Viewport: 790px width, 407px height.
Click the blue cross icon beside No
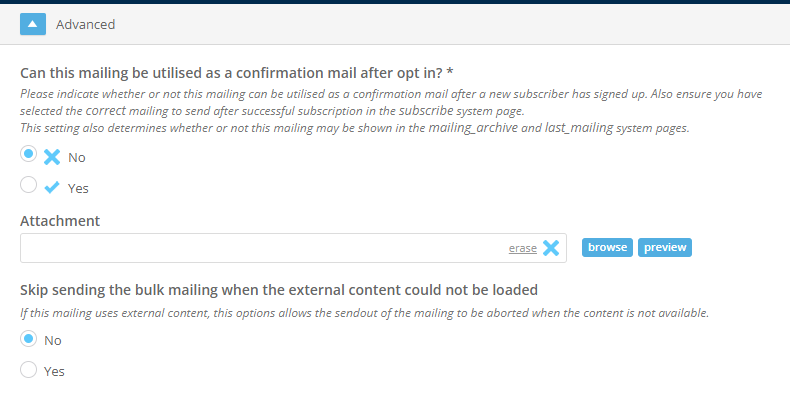click(x=52, y=157)
